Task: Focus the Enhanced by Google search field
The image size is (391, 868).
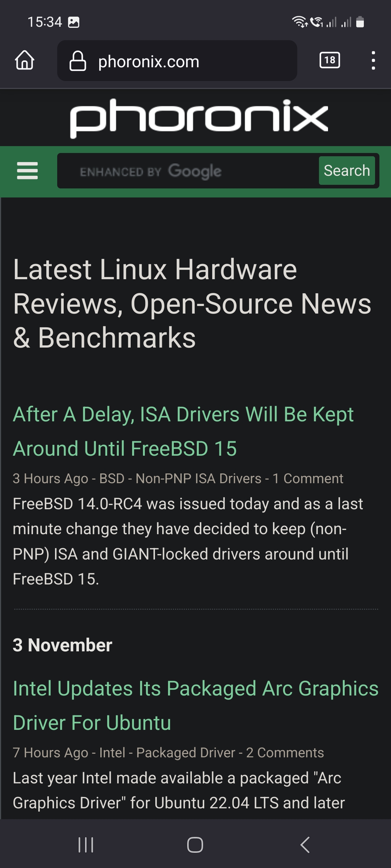Action: [188, 171]
